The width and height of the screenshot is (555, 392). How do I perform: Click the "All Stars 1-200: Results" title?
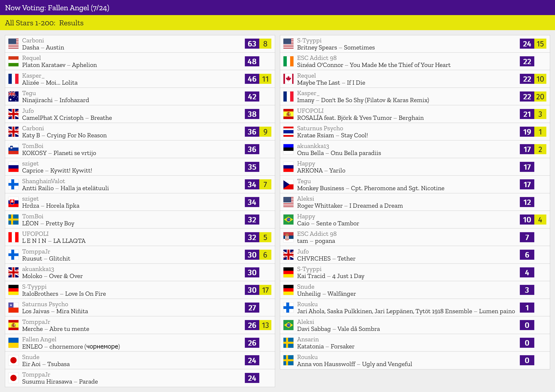(44, 23)
